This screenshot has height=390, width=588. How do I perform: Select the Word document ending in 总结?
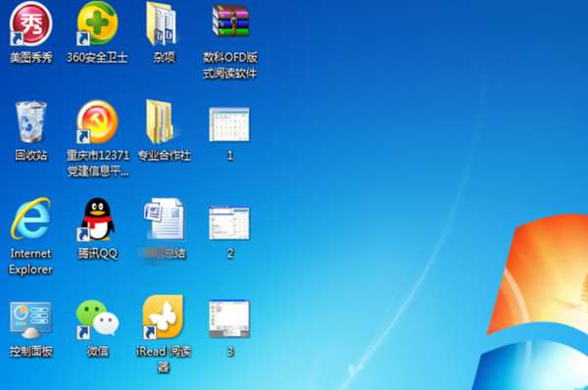165,219
